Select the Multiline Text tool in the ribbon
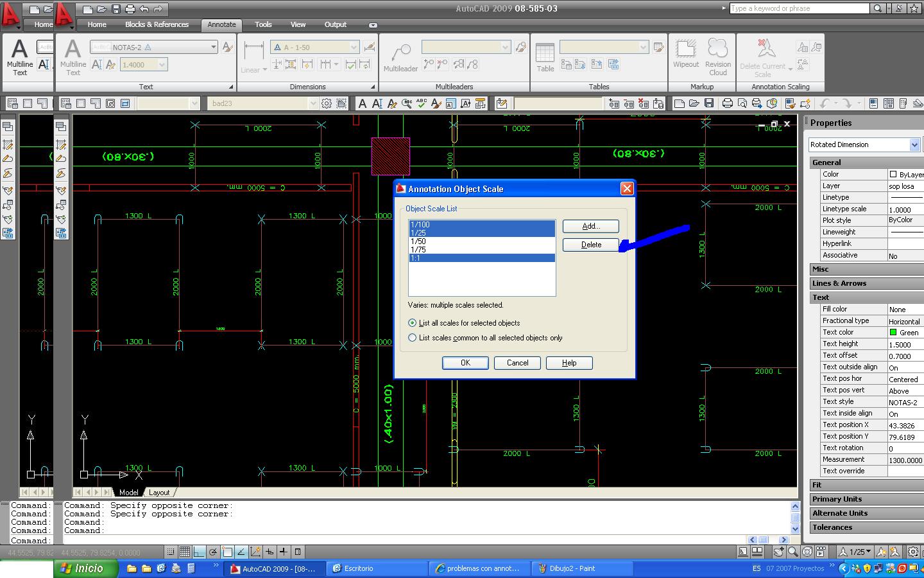The width and height of the screenshot is (924, 578). point(73,57)
